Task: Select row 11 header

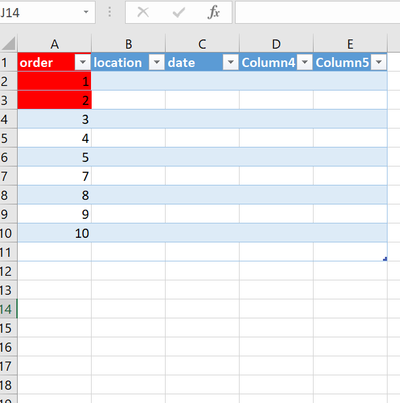Action: click(8, 252)
